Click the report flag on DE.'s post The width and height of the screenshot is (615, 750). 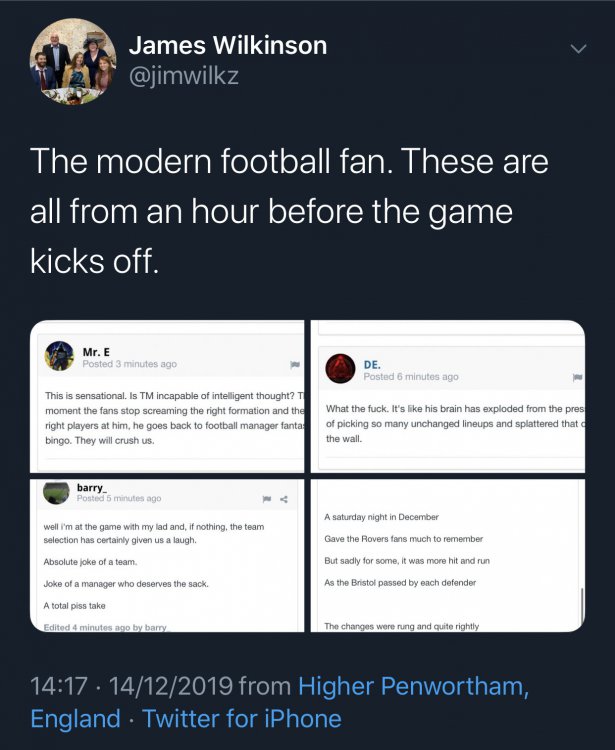coord(577,377)
